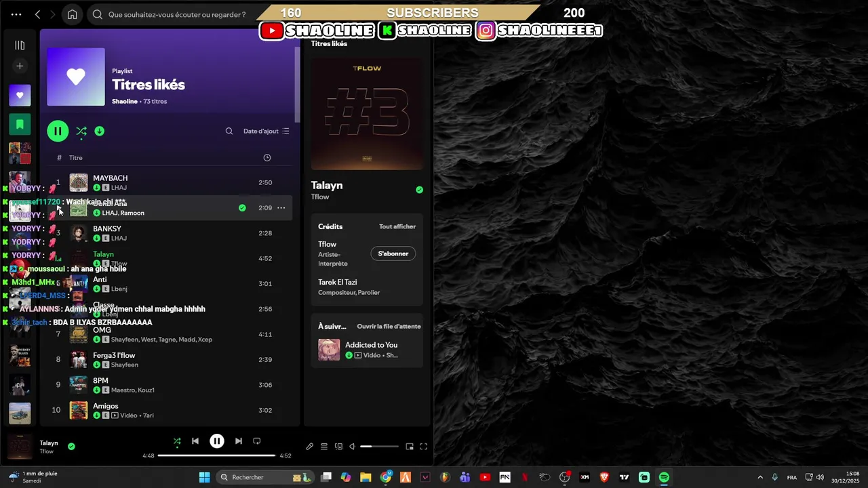The height and width of the screenshot is (488, 868).
Task: Open more options dots on 2:09 track row
Action: (x=281, y=208)
